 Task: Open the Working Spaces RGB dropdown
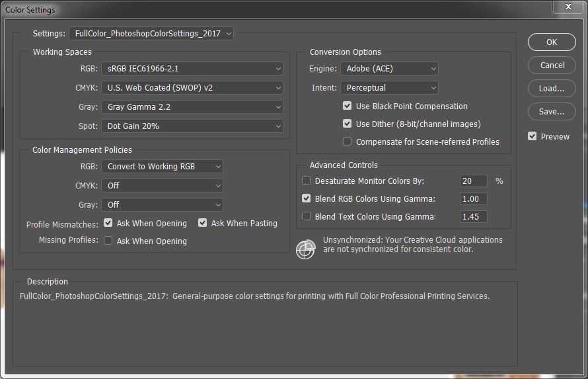pos(192,69)
